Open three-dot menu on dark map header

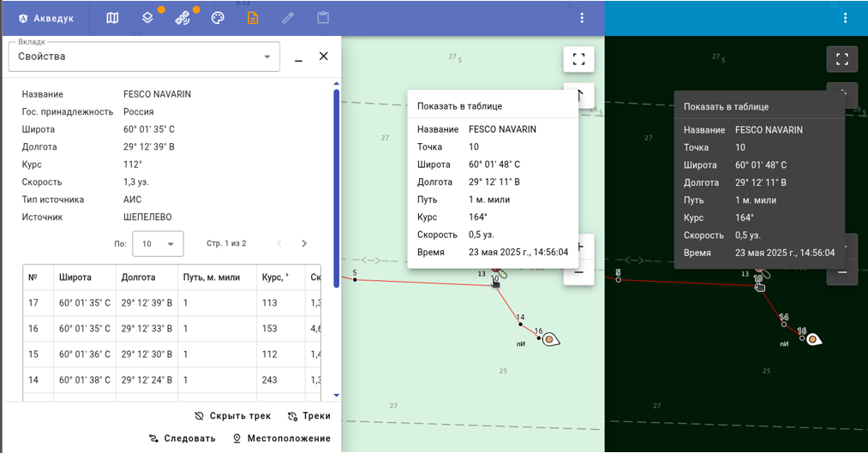846,18
